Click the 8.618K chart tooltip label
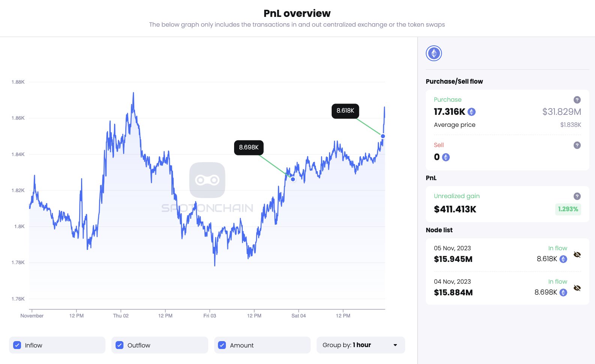 point(345,111)
